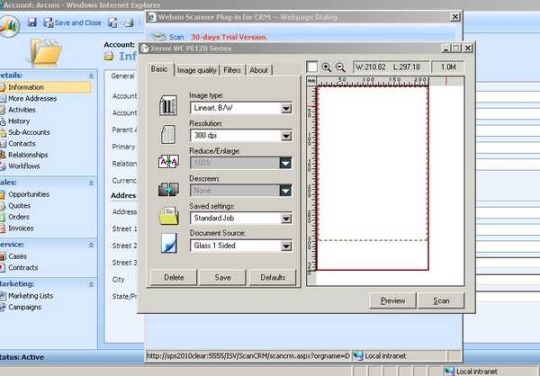Click the Reduce/Enlarge A-A icon
This screenshot has width=540, height=376.
(x=168, y=161)
